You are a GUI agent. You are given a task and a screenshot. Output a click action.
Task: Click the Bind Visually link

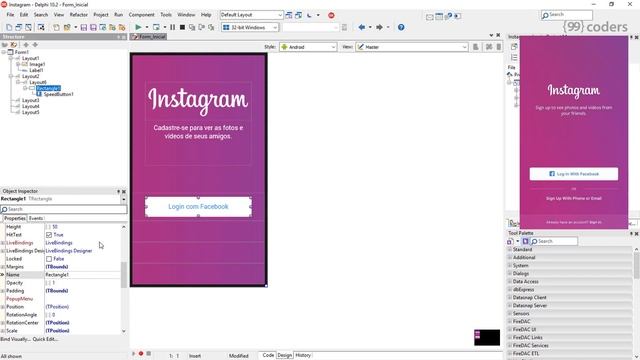[x=15, y=339]
